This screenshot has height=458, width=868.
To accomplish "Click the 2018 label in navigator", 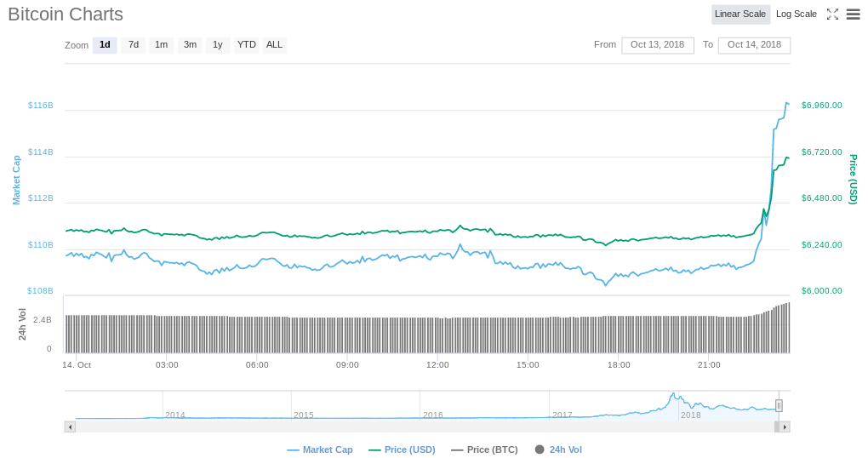I will (x=690, y=415).
